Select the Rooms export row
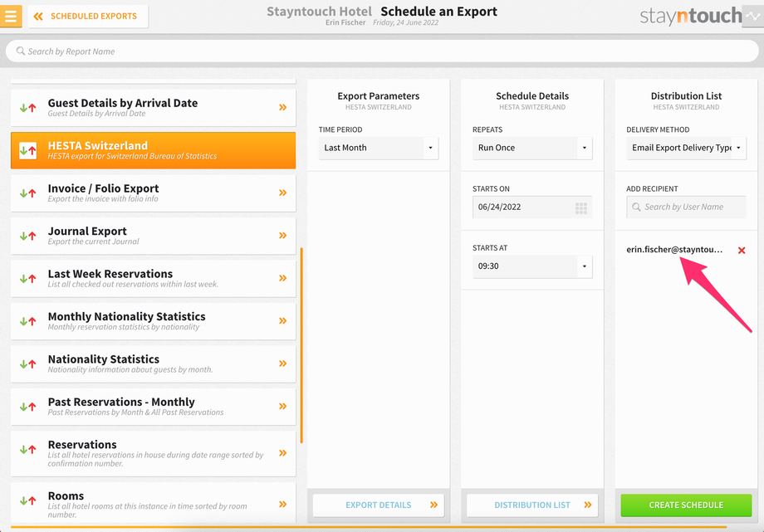The image size is (764, 532). (153, 503)
